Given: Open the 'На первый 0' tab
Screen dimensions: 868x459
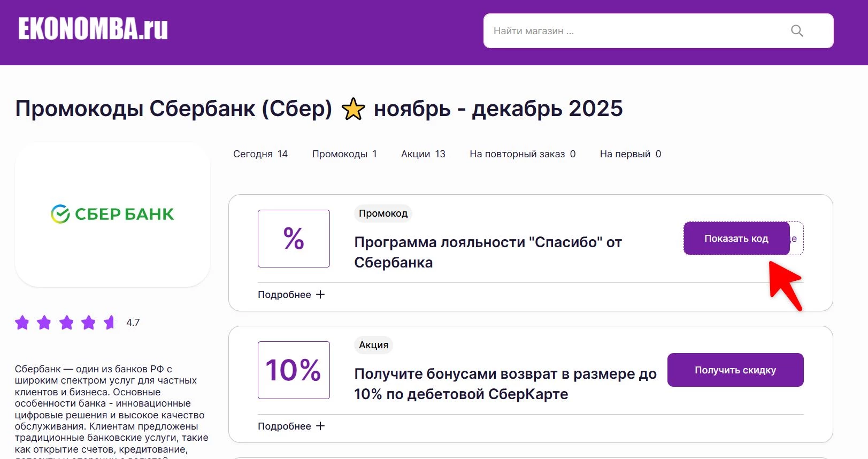Looking at the screenshot, I should pos(631,154).
